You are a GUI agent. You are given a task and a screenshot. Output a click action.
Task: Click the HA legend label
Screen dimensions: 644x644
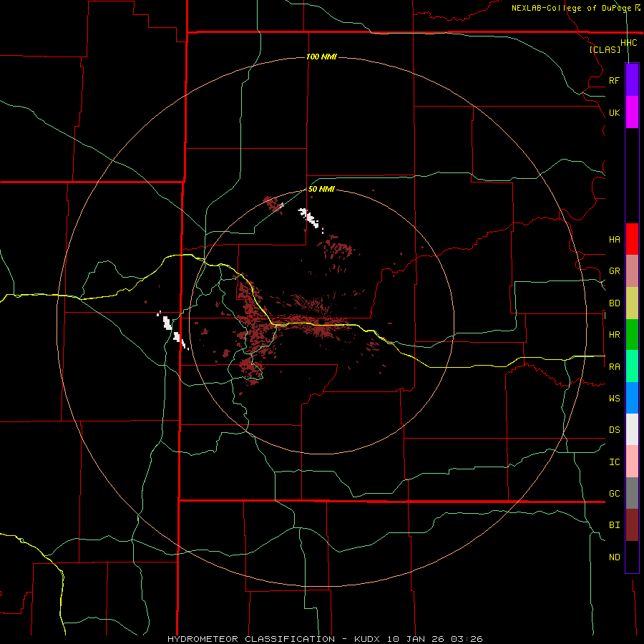tap(614, 240)
